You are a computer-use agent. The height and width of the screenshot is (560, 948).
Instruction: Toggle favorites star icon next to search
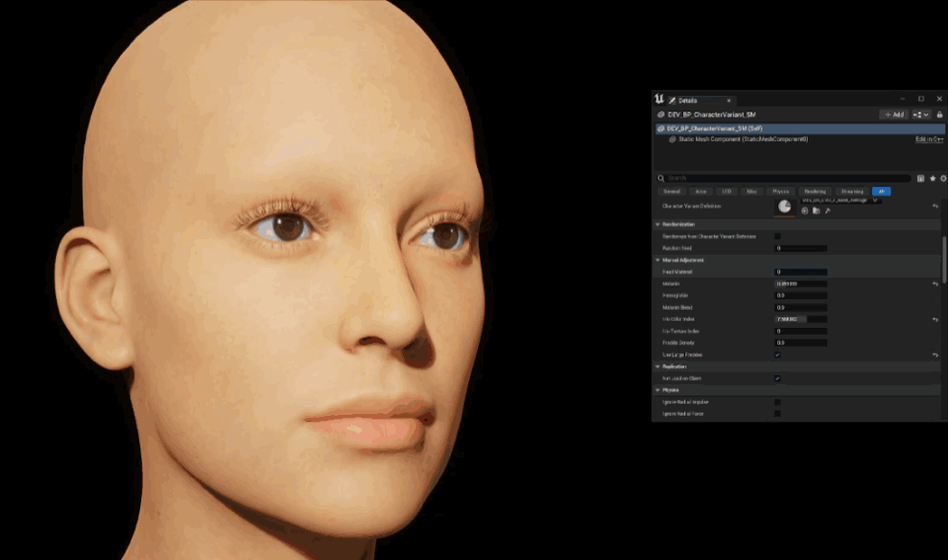[x=932, y=179]
